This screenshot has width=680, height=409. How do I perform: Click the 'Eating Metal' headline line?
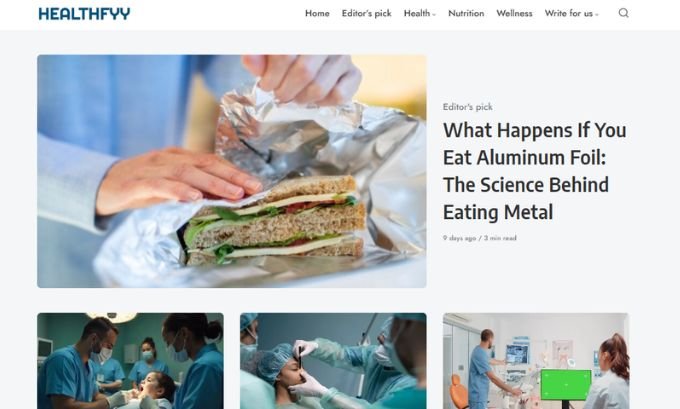click(x=498, y=213)
